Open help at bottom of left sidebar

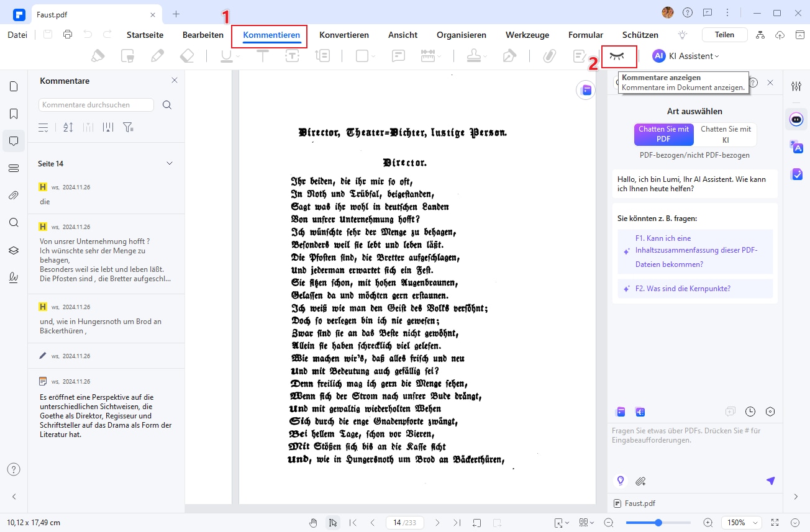14,469
